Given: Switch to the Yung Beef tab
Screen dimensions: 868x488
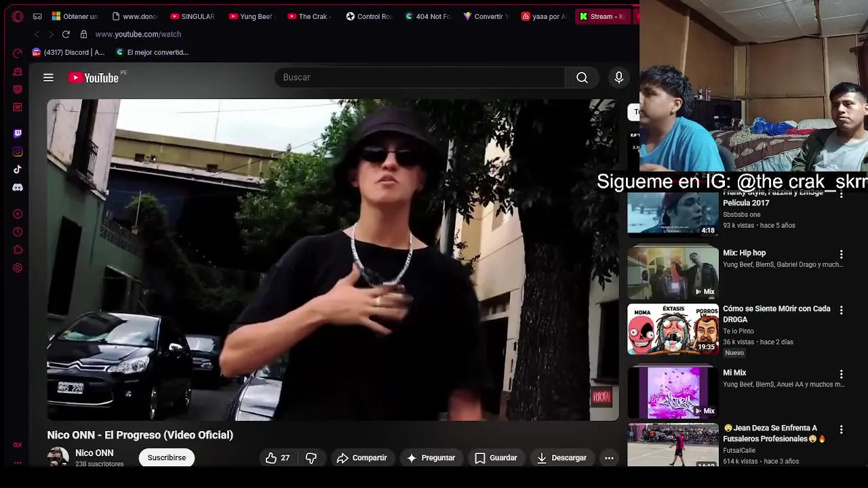Looking at the screenshot, I should tap(251, 16).
